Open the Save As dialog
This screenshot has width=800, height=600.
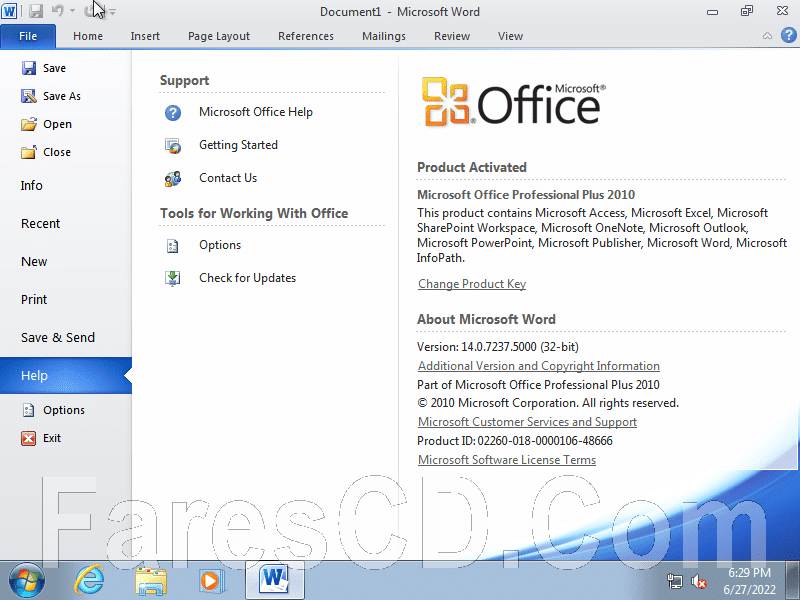point(51,96)
